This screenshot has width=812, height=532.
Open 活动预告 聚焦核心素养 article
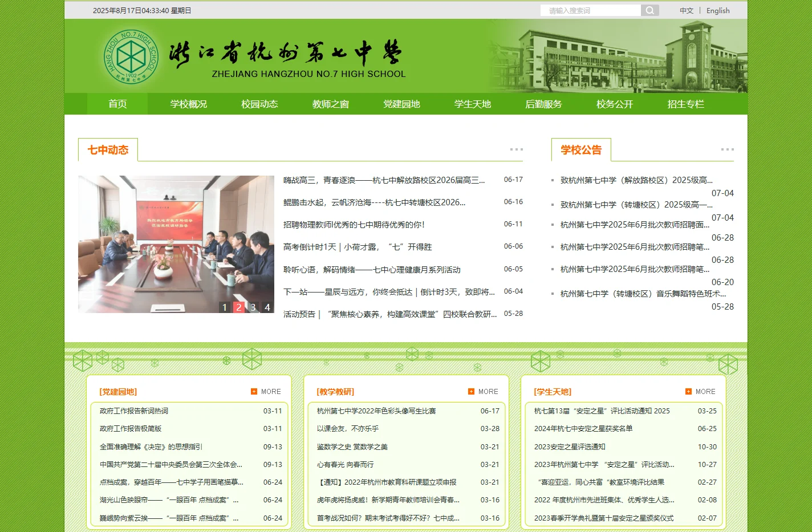coord(390,314)
